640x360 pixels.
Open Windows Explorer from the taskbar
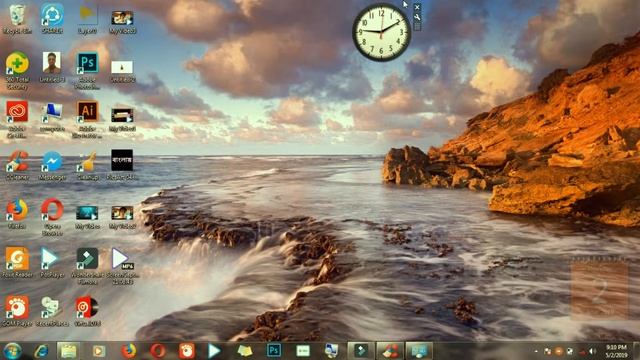pos(69,351)
